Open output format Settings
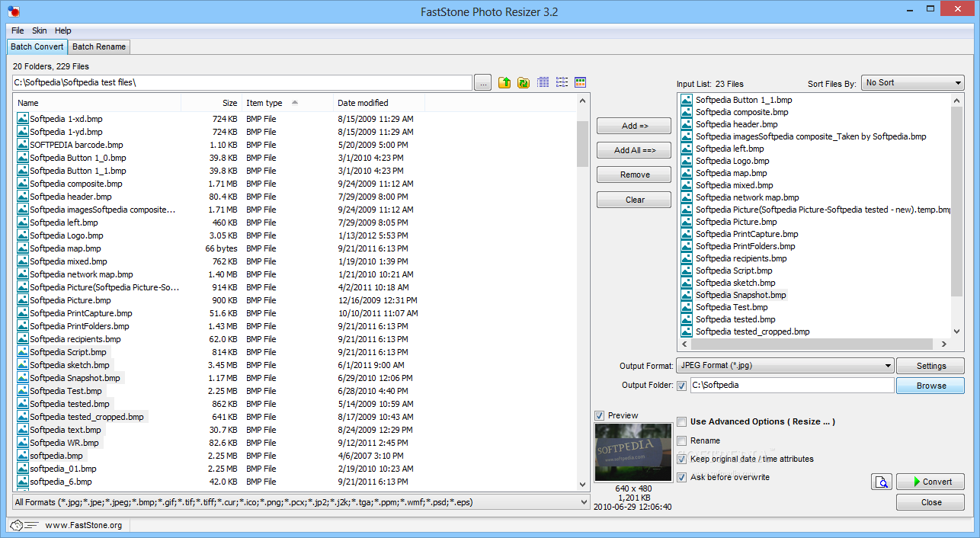The image size is (980, 538). pyautogui.click(x=930, y=366)
